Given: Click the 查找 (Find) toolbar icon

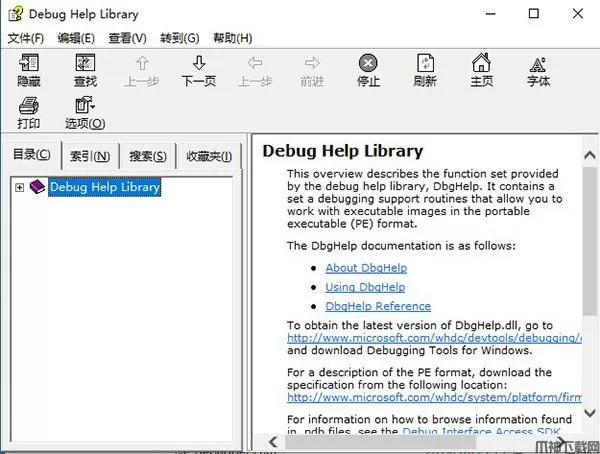Looking at the screenshot, I should coord(85,70).
